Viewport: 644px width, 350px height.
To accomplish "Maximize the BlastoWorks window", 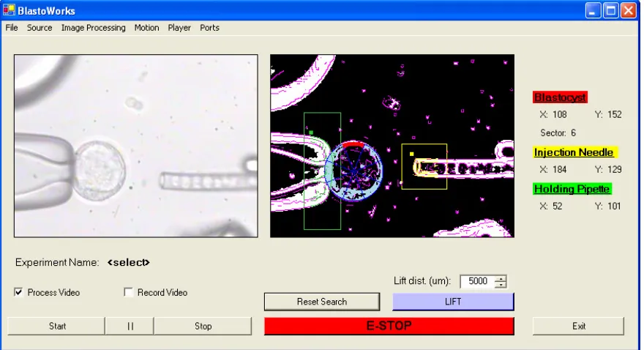I will 610,10.
